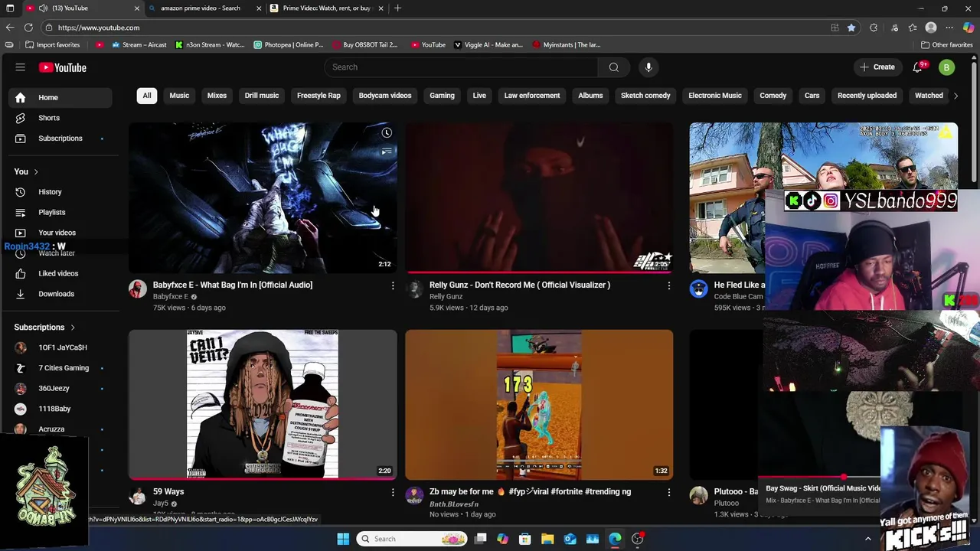Open the Other favorites folder
The image size is (980, 551).
[x=946, y=44]
